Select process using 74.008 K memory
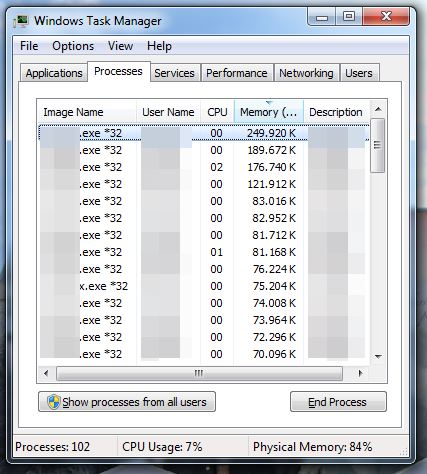Viewport: 427px width, 474px height. [x=204, y=303]
